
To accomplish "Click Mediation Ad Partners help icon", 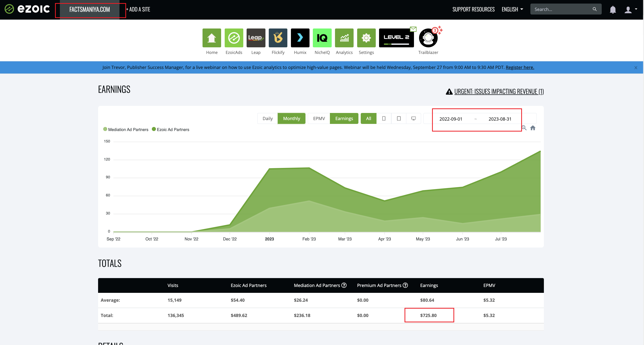I will pos(344,285).
